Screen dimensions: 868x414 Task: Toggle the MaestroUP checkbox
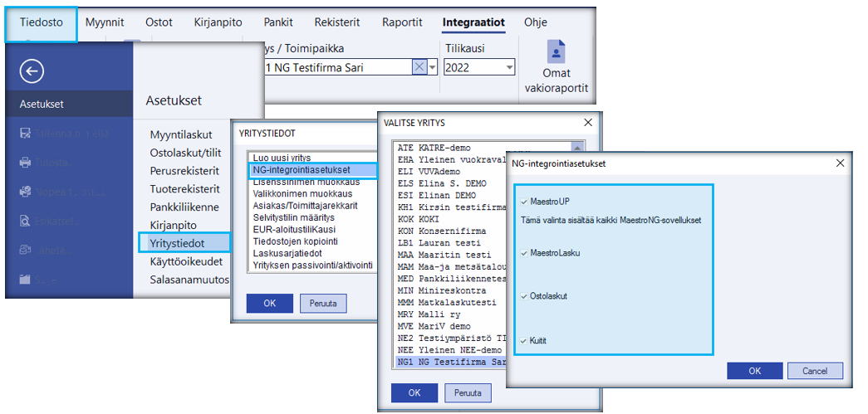coord(522,202)
